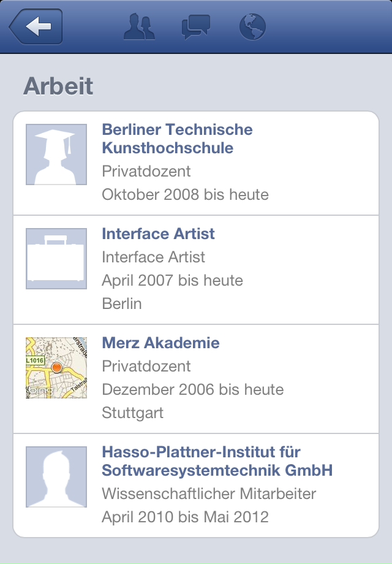Open the notifications globe icon
This screenshot has width=392, height=564.
click(252, 27)
